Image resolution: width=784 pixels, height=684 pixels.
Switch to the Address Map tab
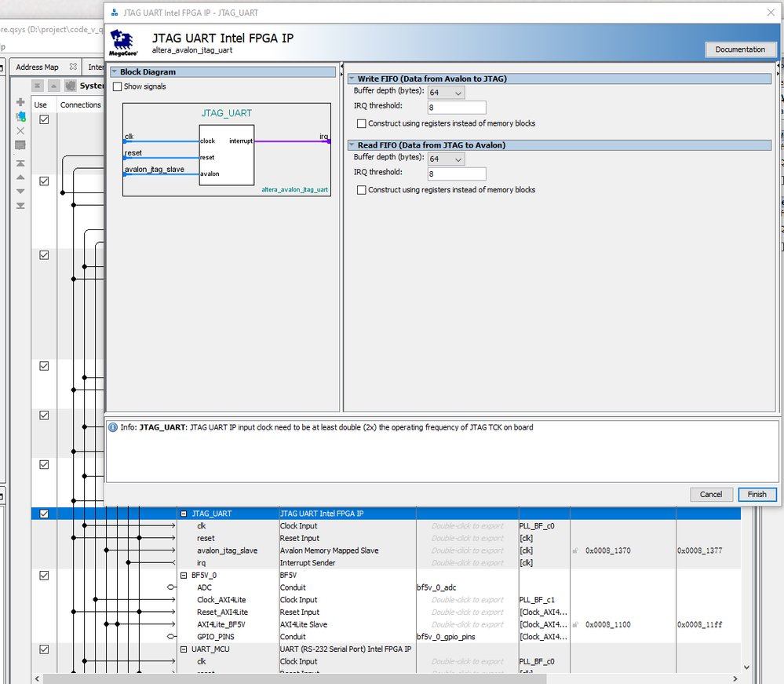[x=37, y=67]
